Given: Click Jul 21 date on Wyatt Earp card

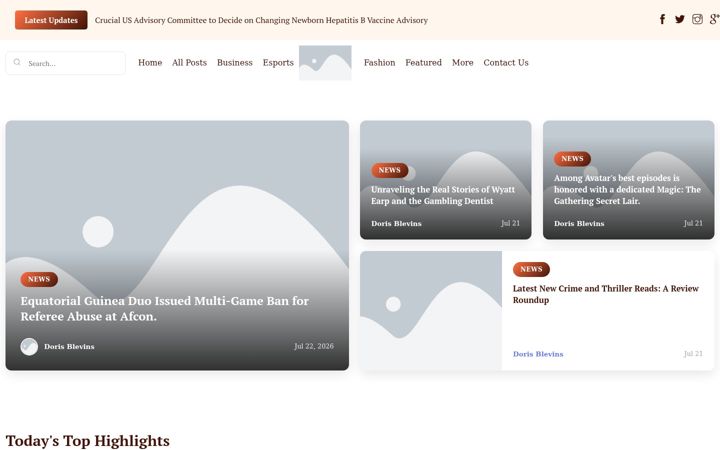Looking at the screenshot, I should click(x=510, y=223).
